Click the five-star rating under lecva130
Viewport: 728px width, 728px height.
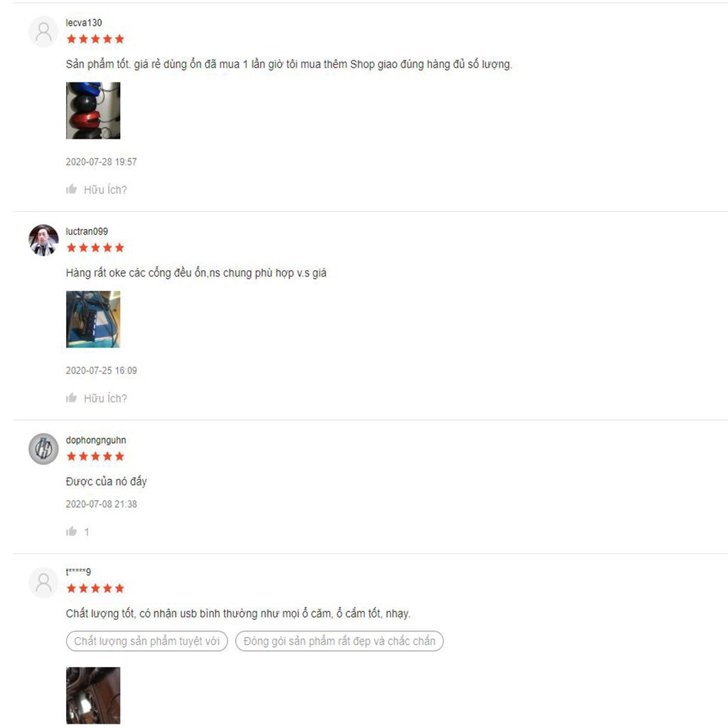coord(95,39)
